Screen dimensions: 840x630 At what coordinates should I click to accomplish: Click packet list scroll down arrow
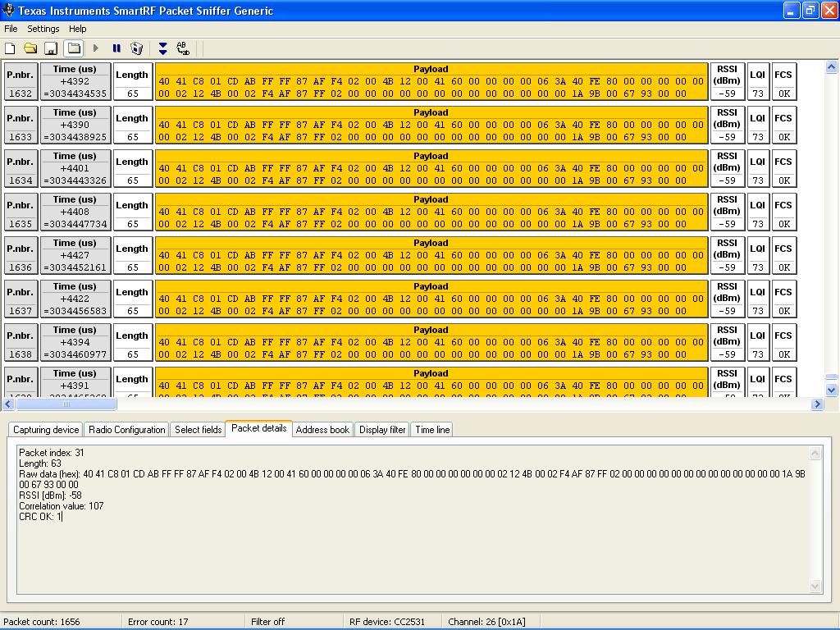click(x=832, y=390)
